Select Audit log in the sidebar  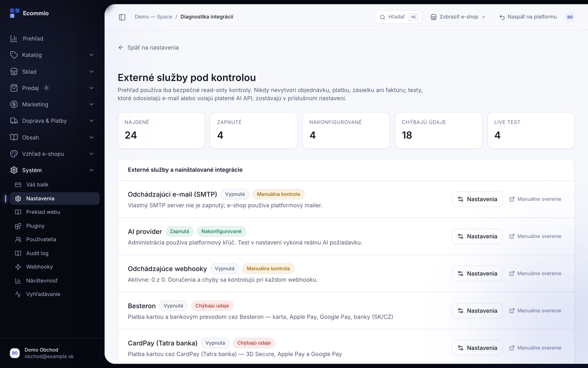click(x=55, y=253)
